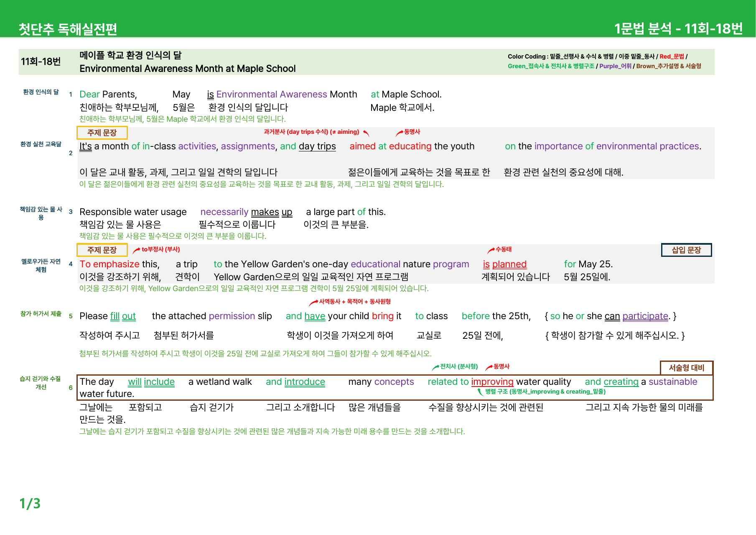Click underlined 'is' in sentence 1
This screenshot has height=535, width=756.
[x=211, y=95]
